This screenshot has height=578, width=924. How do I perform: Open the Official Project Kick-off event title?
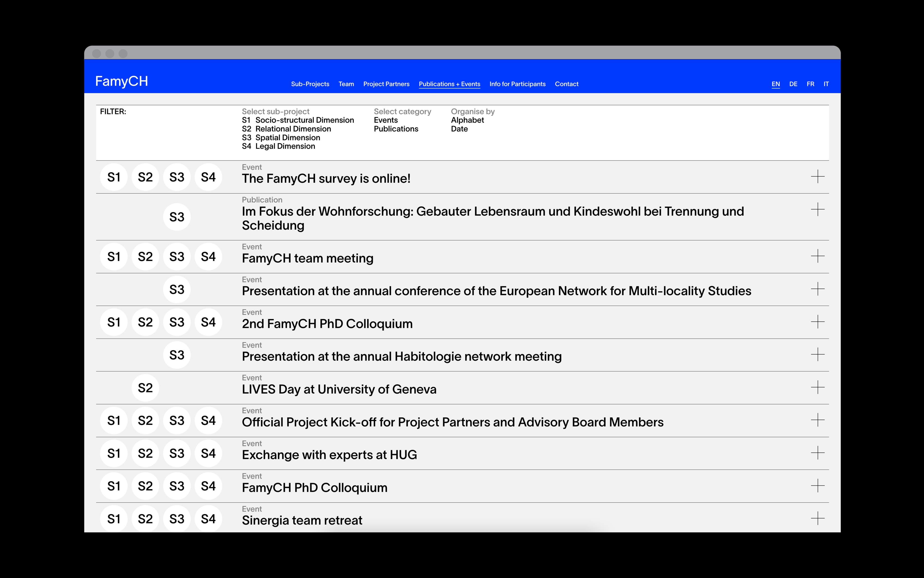[x=452, y=422]
